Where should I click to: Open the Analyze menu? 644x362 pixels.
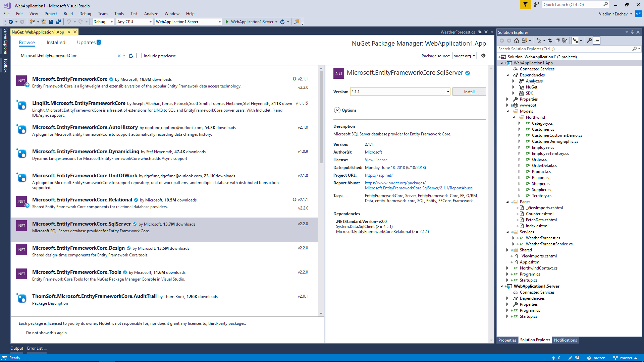(151, 14)
